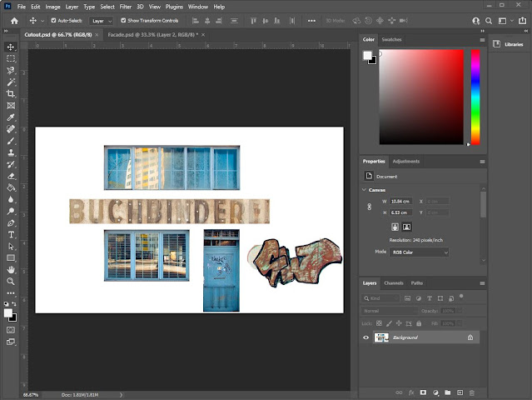
Task: Switch to the Facade.psd document tab
Action: point(152,35)
